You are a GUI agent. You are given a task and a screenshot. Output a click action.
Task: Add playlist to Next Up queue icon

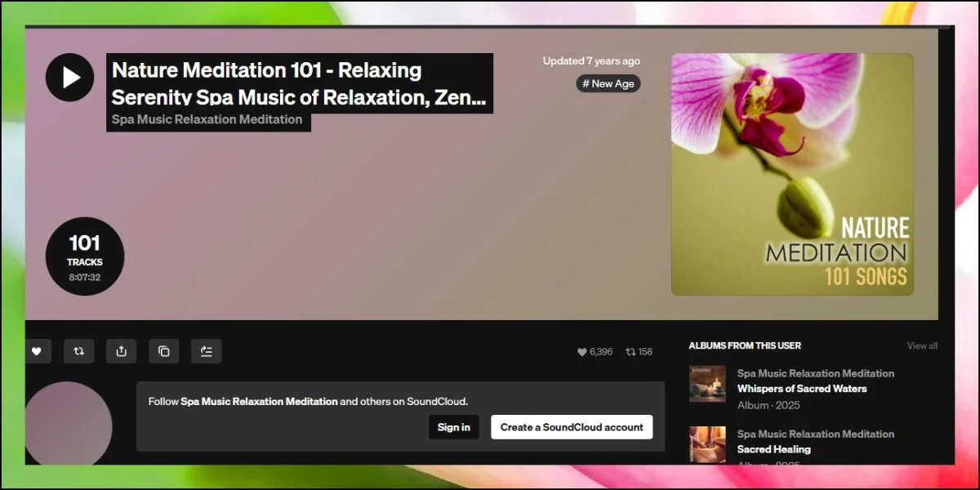coord(207,351)
